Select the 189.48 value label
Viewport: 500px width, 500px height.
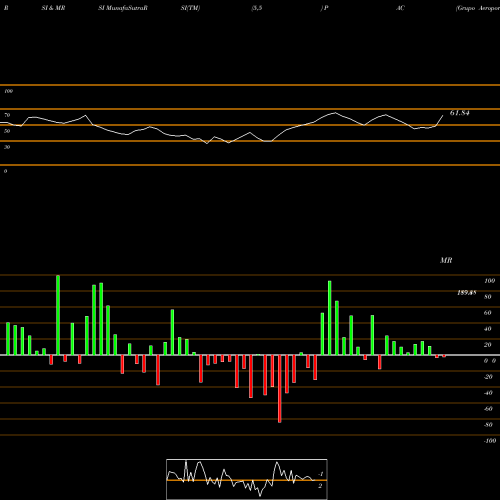(x=467, y=293)
